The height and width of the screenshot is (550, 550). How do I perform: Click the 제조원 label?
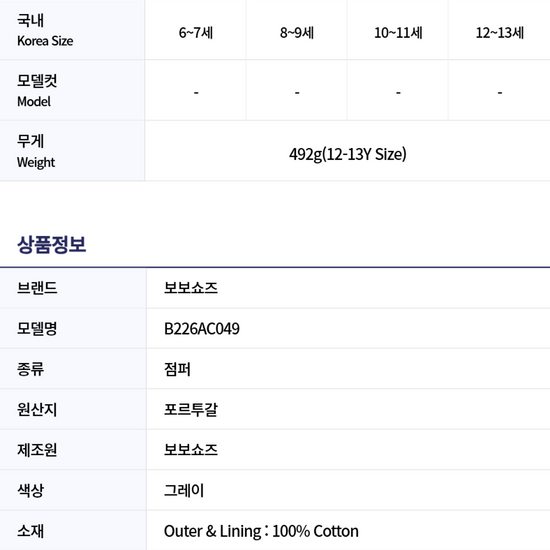(37, 450)
